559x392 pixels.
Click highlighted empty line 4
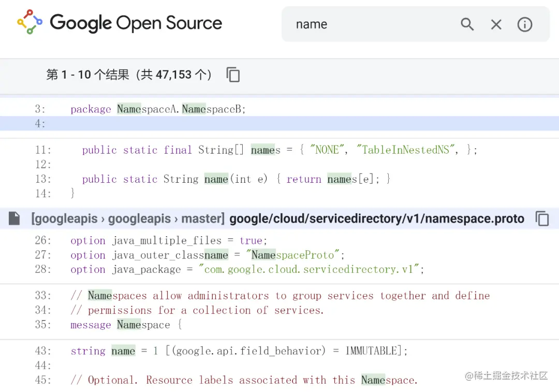(279, 123)
